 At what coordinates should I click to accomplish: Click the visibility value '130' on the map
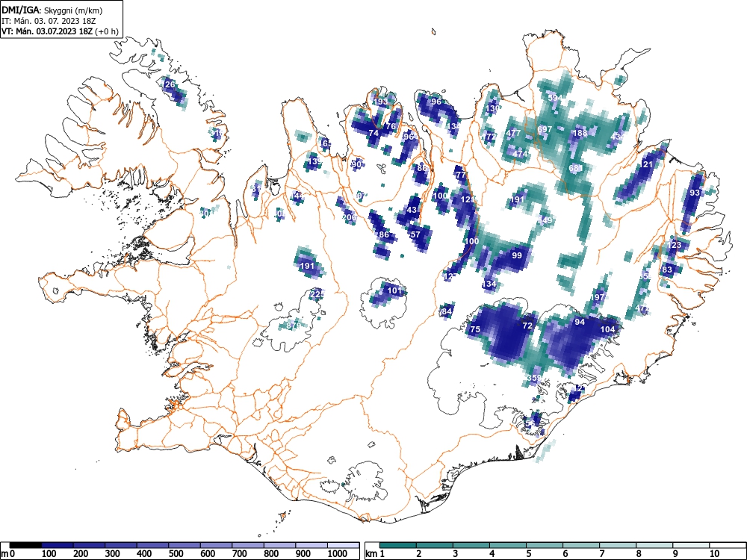click(x=492, y=108)
